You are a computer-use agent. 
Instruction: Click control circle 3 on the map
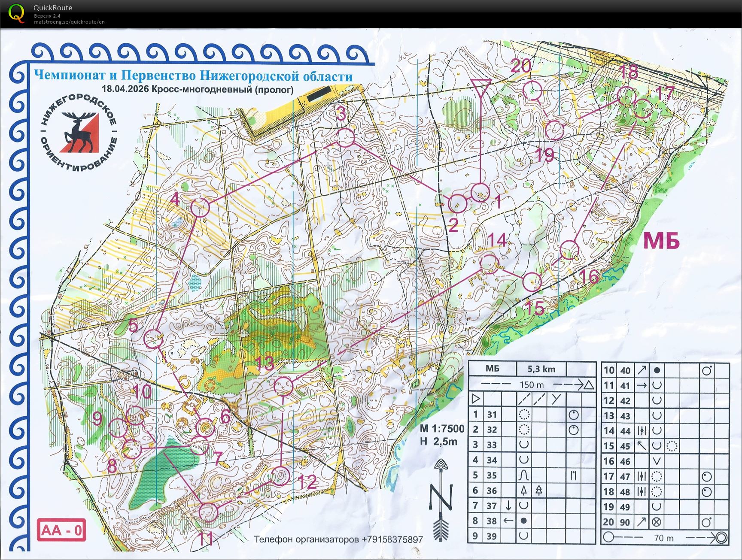[x=345, y=138]
